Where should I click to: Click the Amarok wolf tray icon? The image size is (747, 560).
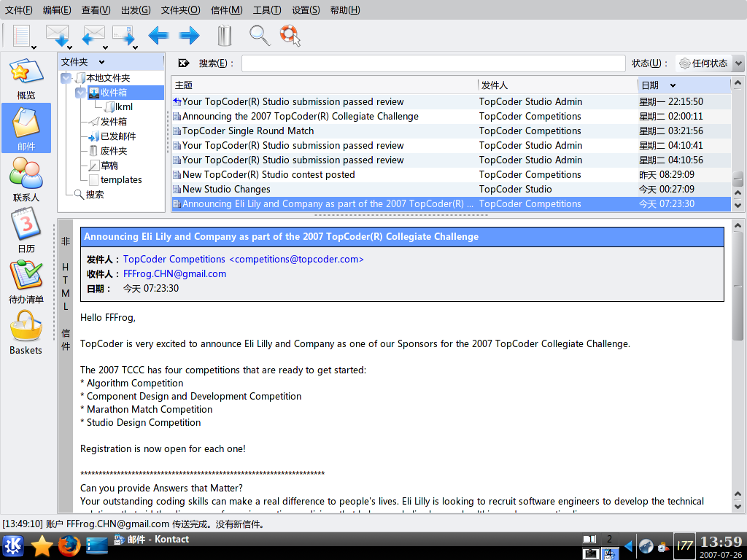646,545
